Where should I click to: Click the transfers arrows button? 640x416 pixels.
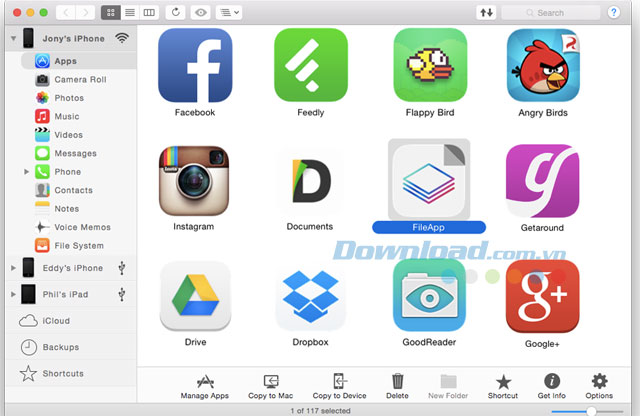tap(486, 13)
